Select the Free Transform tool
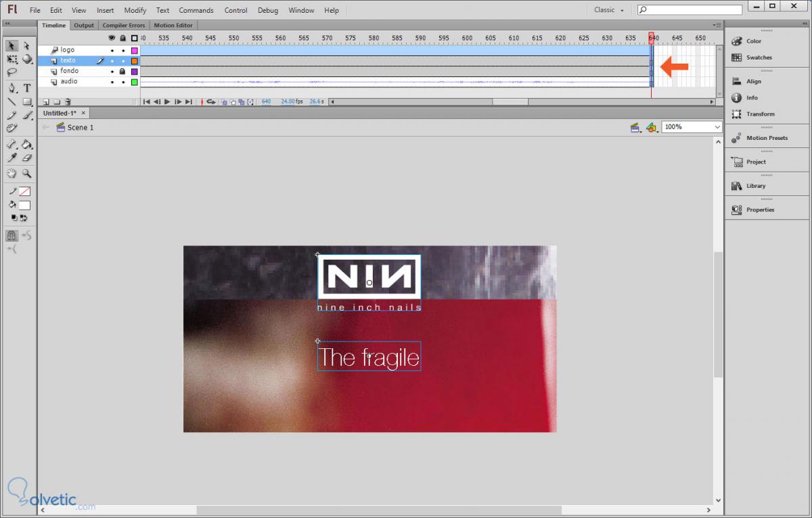This screenshot has width=812, height=518. pyautogui.click(x=12, y=59)
